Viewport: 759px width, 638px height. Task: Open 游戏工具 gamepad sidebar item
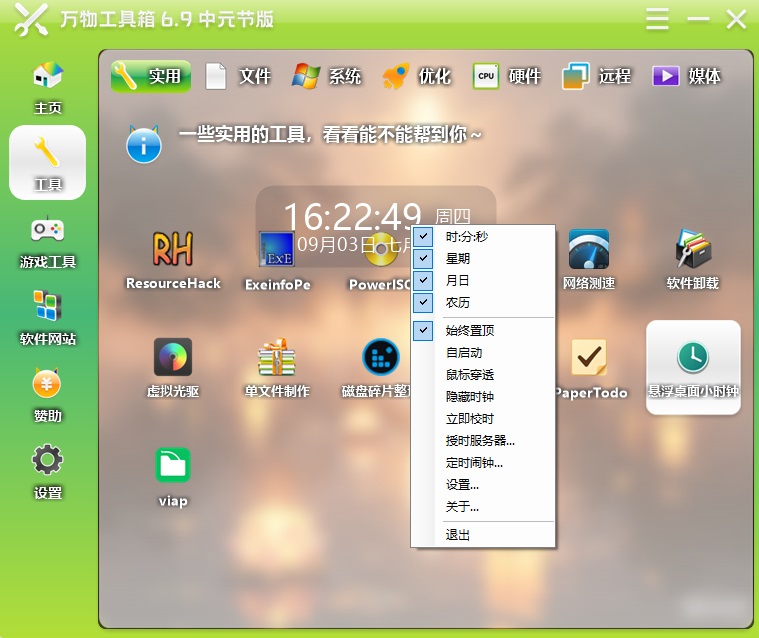pyautogui.click(x=47, y=242)
